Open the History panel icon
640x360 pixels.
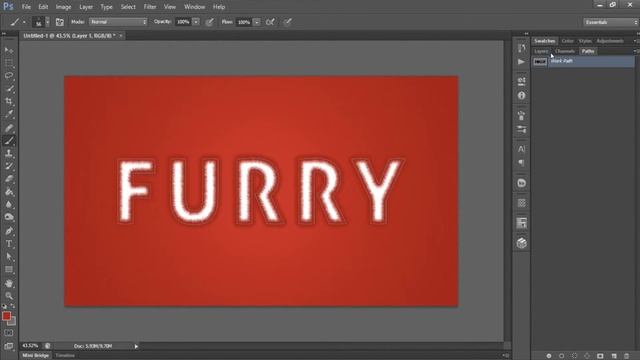[x=521, y=48]
